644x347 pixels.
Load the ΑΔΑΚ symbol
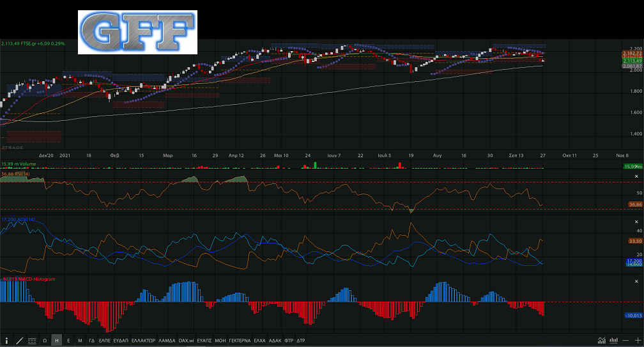(275, 341)
